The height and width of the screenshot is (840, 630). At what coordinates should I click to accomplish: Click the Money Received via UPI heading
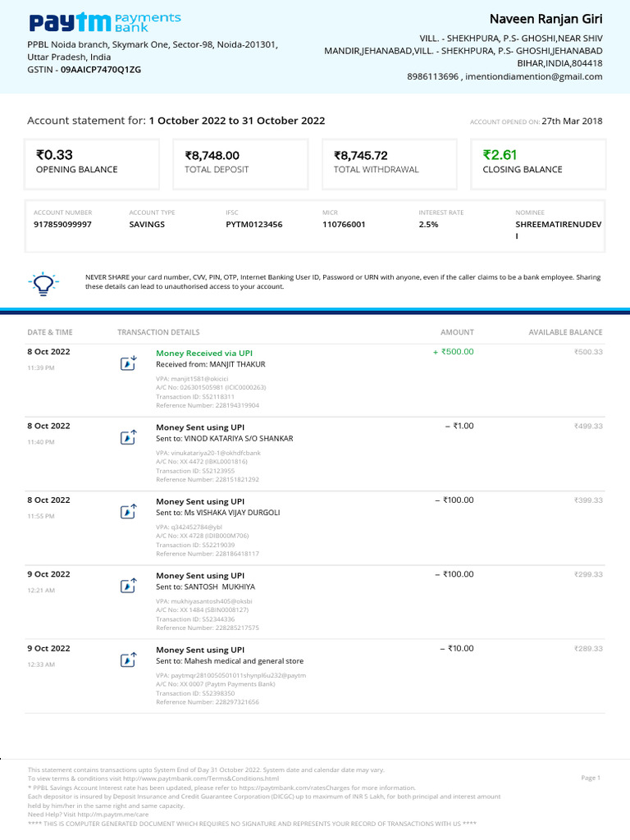pyautogui.click(x=204, y=353)
